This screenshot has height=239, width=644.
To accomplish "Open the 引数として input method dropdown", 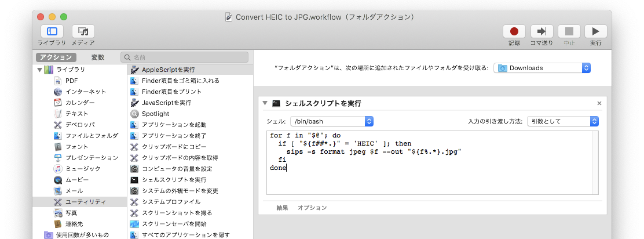I will [563, 121].
